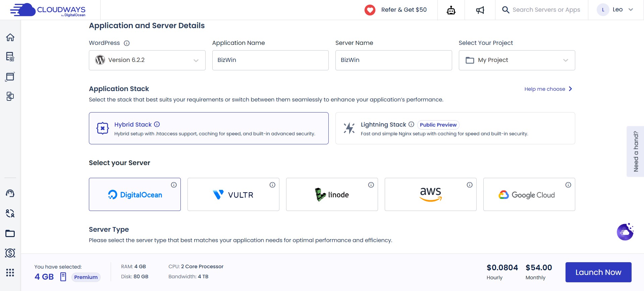The image size is (644, 291).
Task: Click the CPU: 2 Core Processor text
Action: point(196,267)
